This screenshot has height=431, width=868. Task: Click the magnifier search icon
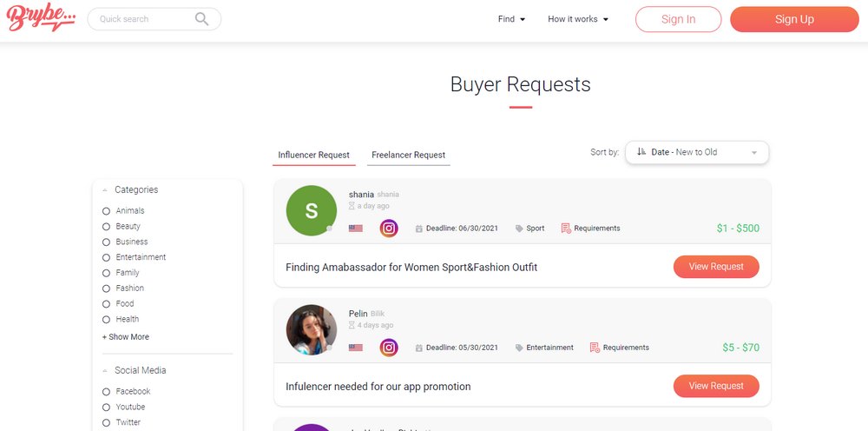coord(202,19)
